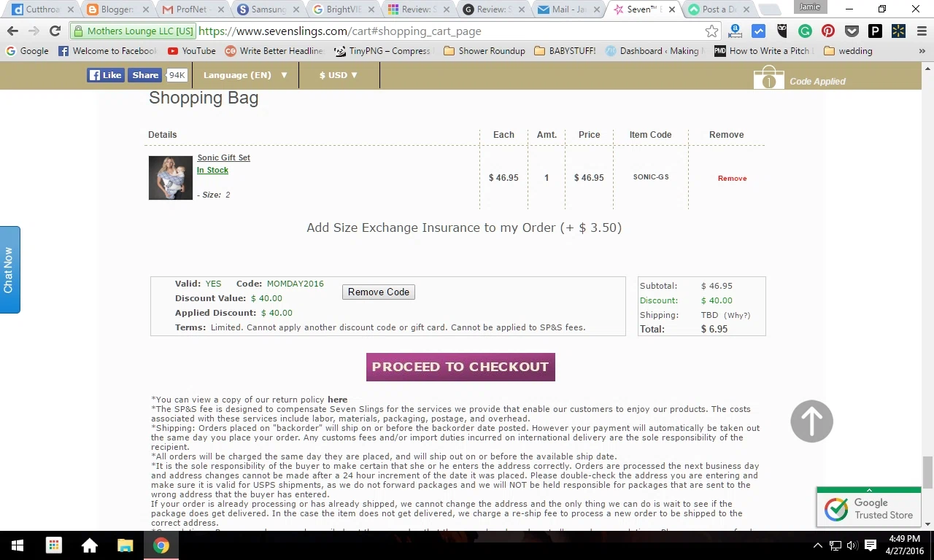This screenshot has width=934, height=560.
Task: Open the Google Trusted Store badge
Action: [x=868, y=509]
